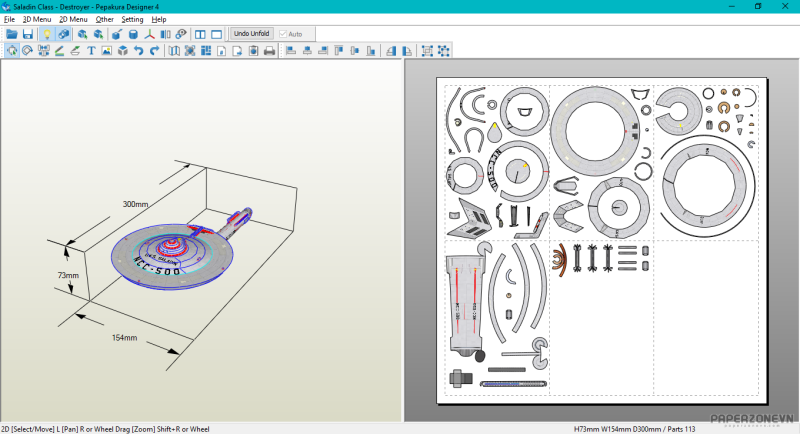This screenshot has height=434, width=800.
Task: Open the Other menu
Action: tap(104, 19)
